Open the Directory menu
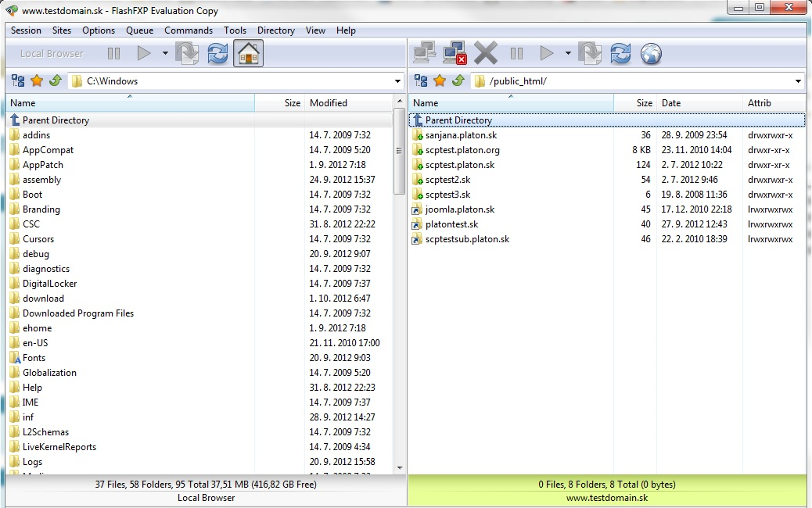Screen dimensions: 812x508 [276, 30]
